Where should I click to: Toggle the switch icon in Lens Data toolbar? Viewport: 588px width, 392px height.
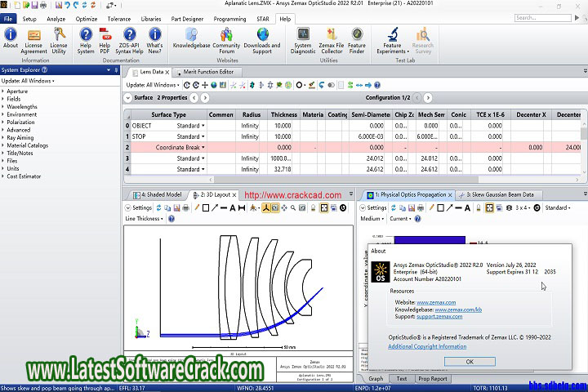(331, 85)
